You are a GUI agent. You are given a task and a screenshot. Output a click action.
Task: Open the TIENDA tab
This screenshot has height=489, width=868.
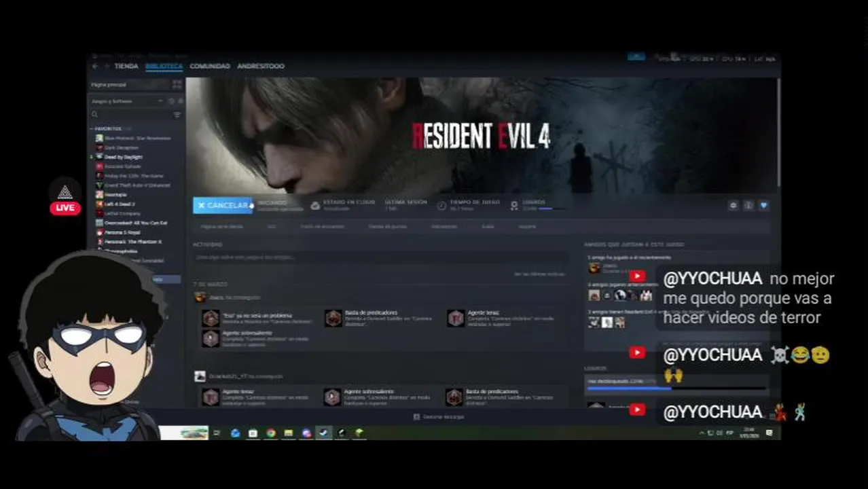pyautogui.click(x=126, y=66)
